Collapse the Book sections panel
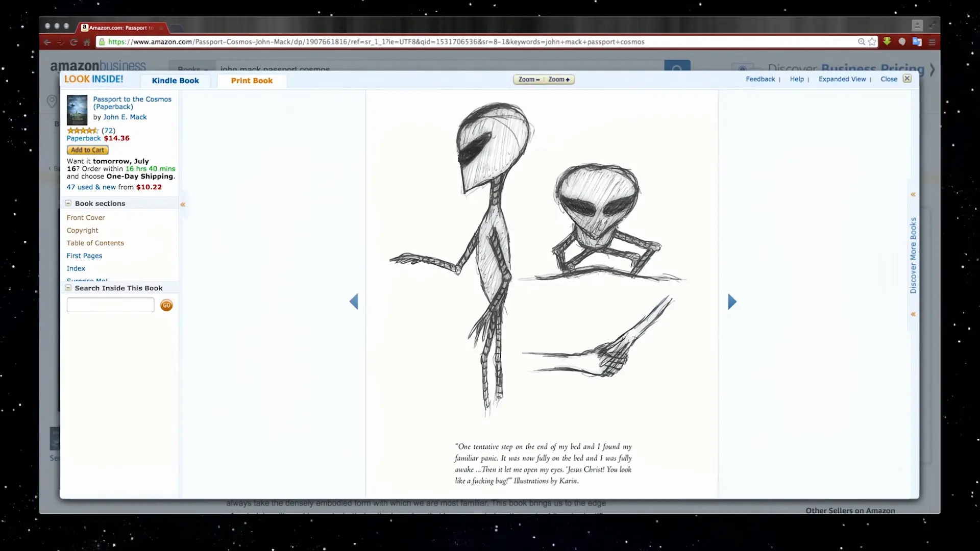980x551 pixels. (x=68, y=203)
